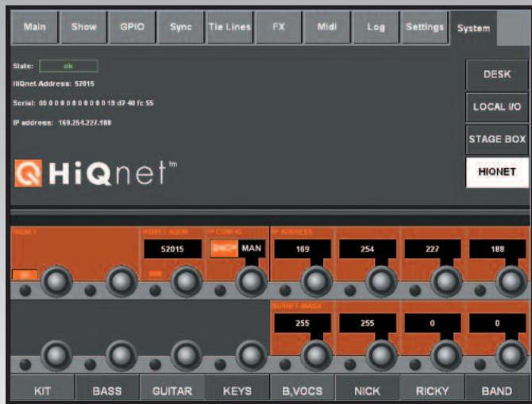This screenshot has width=532, height=404.
Task: Select MAN in IP Config
Action: click(x=252, y=248)
